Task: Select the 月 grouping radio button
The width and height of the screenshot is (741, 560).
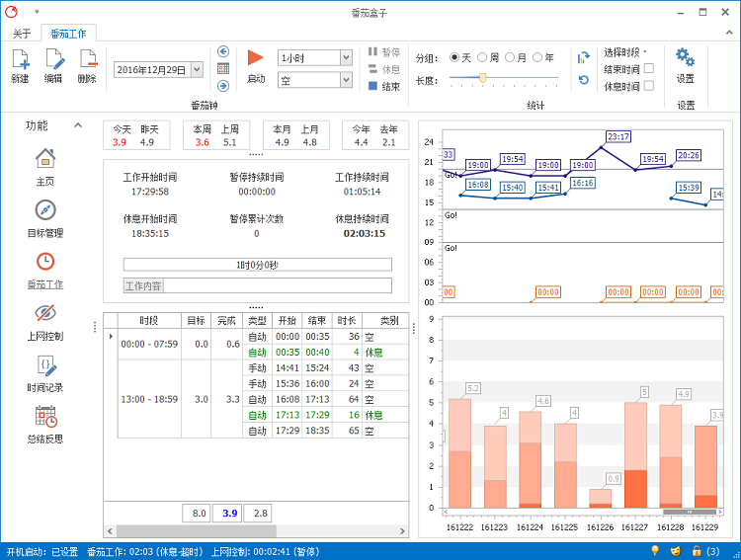Action: coord(510,57)
